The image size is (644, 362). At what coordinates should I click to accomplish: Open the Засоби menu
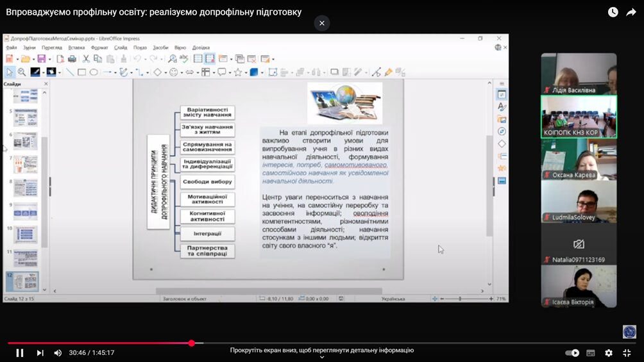160,47
